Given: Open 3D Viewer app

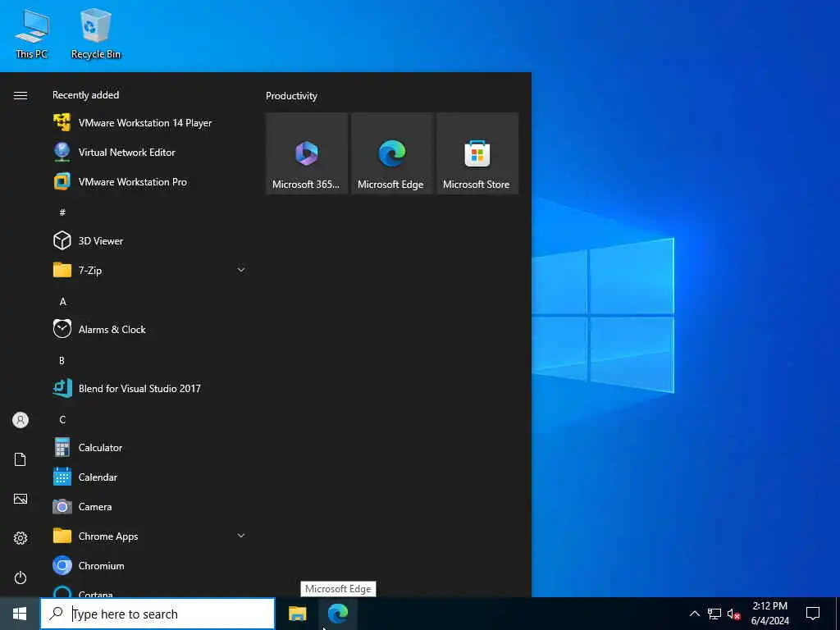Looking at the screenshot, I should point(149,240).
